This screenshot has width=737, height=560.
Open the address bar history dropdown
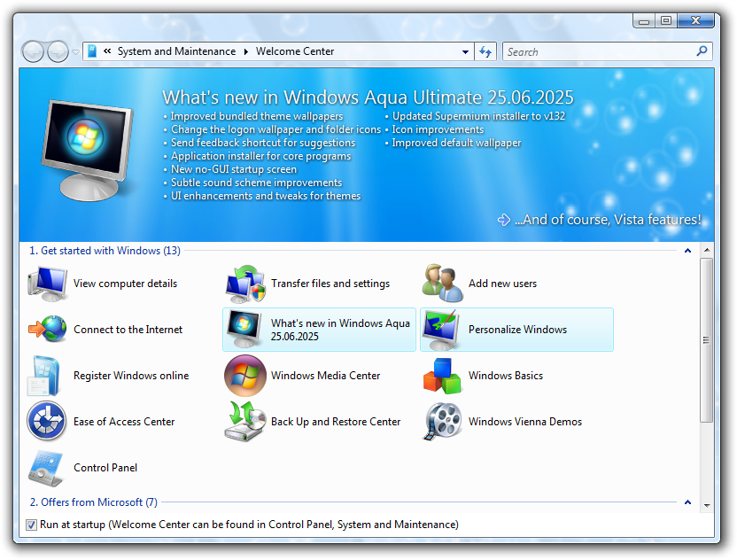tap(466, 52)
